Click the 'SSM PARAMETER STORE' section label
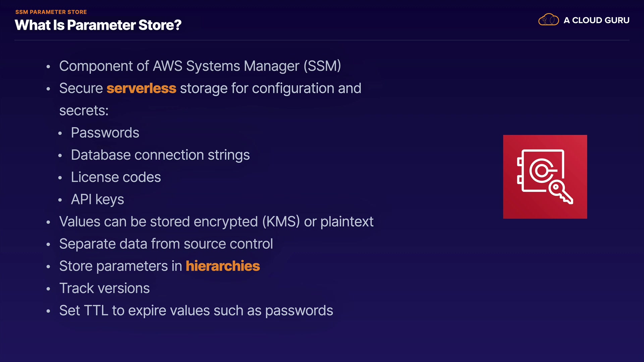This screenshot has width=644, height=362. 51,12
